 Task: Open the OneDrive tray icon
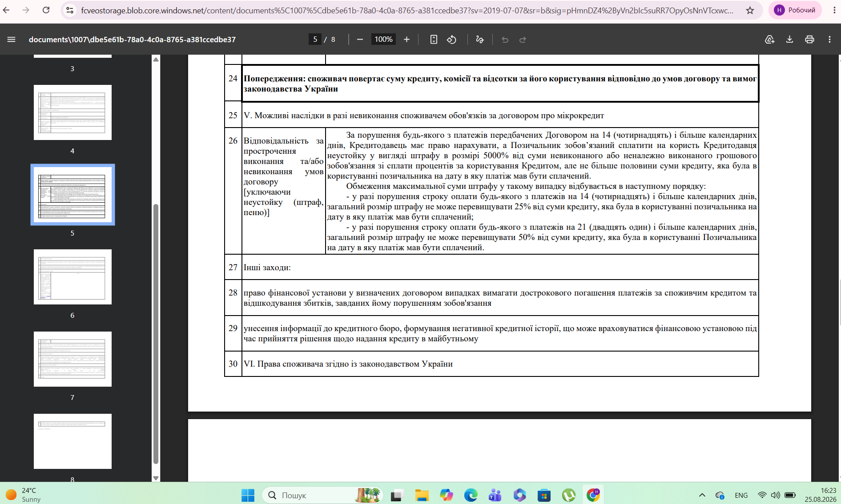click(720, 495)
